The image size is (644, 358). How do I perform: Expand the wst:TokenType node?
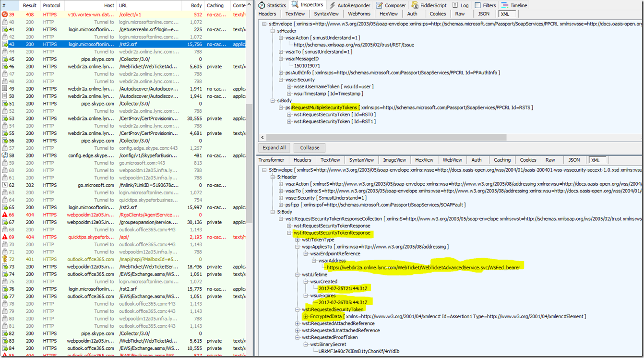click(x=297, y=239)
